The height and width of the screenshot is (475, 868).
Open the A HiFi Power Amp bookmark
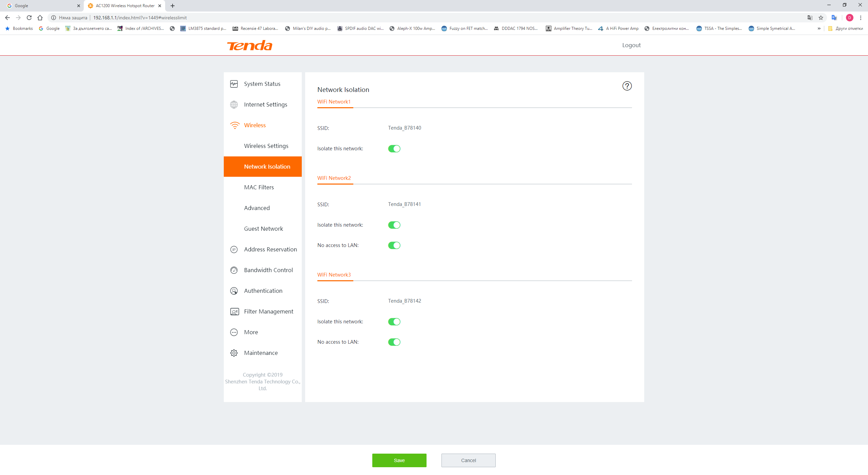(x=618, y=28)
